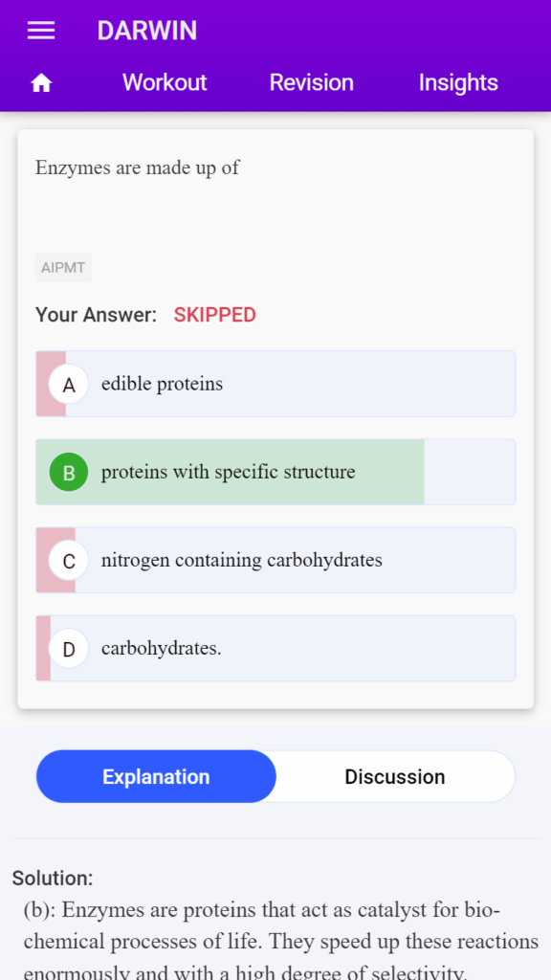The image size is (551, 980).
Task: Go to the home icon
Action: tap(41, 82)
